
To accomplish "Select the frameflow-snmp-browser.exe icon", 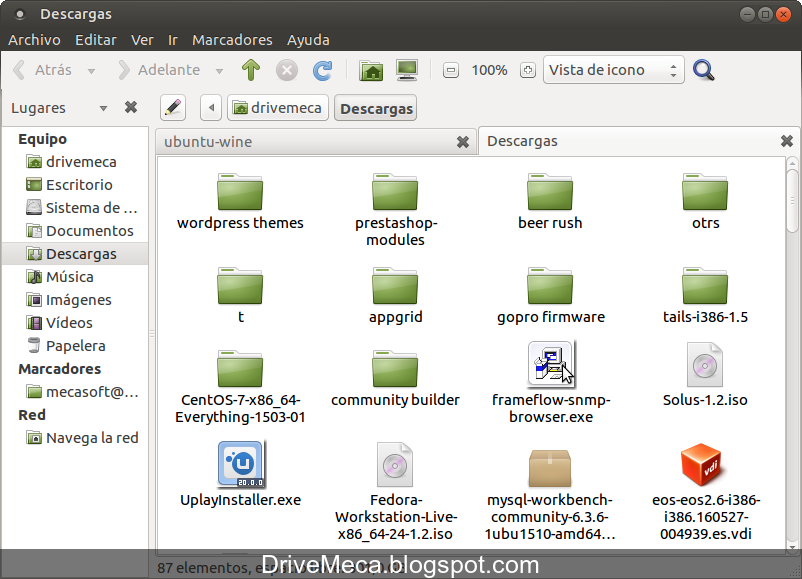I will click(549, 364).
